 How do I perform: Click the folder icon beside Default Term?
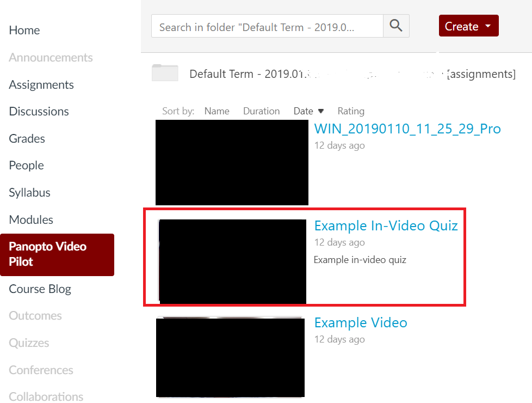tap(165, 73)
